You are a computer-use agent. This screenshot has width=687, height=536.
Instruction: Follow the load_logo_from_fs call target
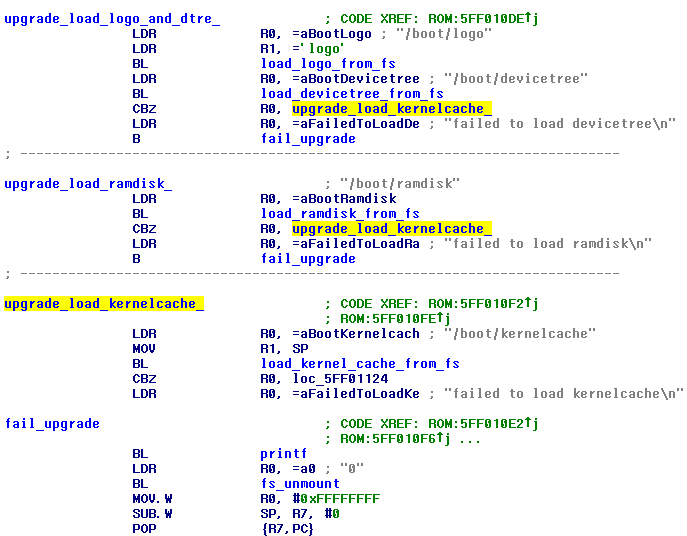(x=328, y=64)
